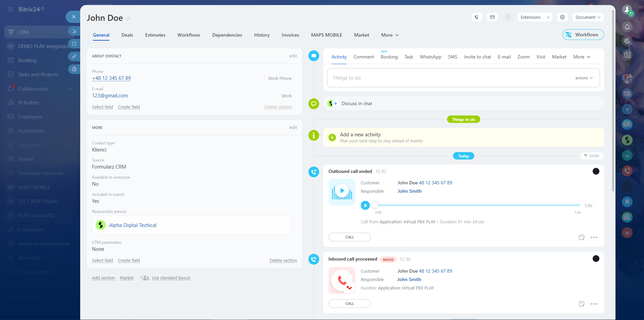Close the contact card slider
Image resolution: width=644 pixels, height=320 pixels.
[x=73, y=17]
